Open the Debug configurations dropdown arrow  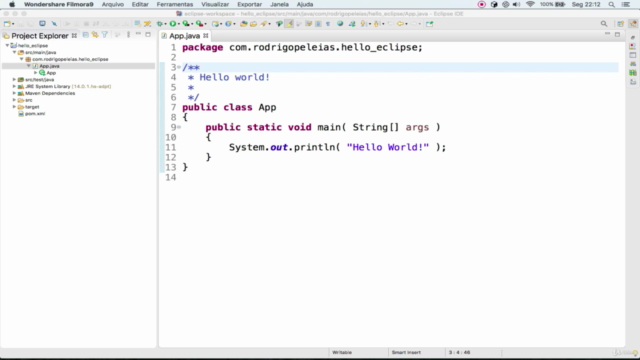click(x=166, y=24)
